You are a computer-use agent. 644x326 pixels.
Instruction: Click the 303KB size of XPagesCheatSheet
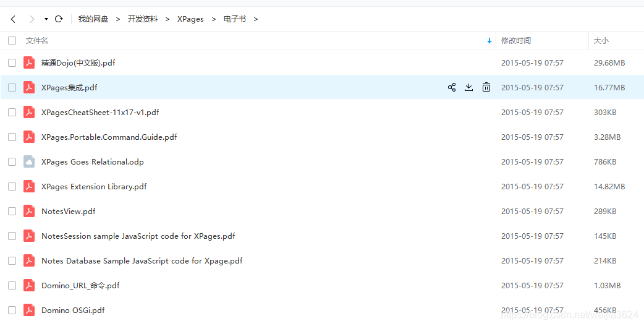605,112
